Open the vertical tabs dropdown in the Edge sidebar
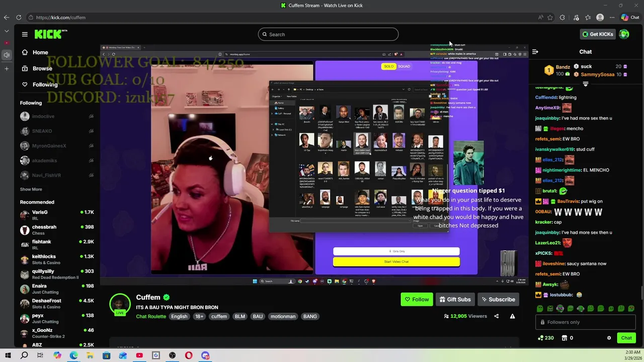 pyautogui.click(x=7, y=31)
